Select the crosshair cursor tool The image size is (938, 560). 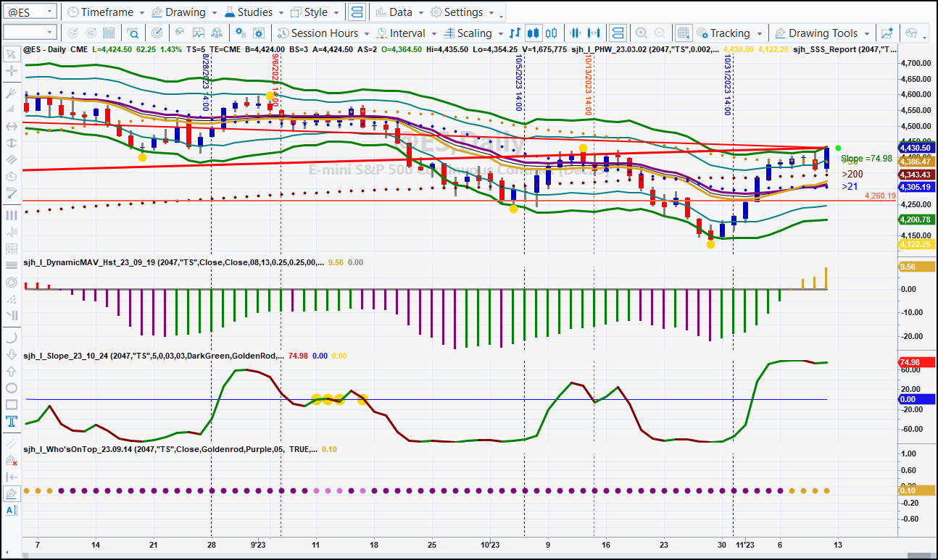pyautogui.click(x=11, y=71)
